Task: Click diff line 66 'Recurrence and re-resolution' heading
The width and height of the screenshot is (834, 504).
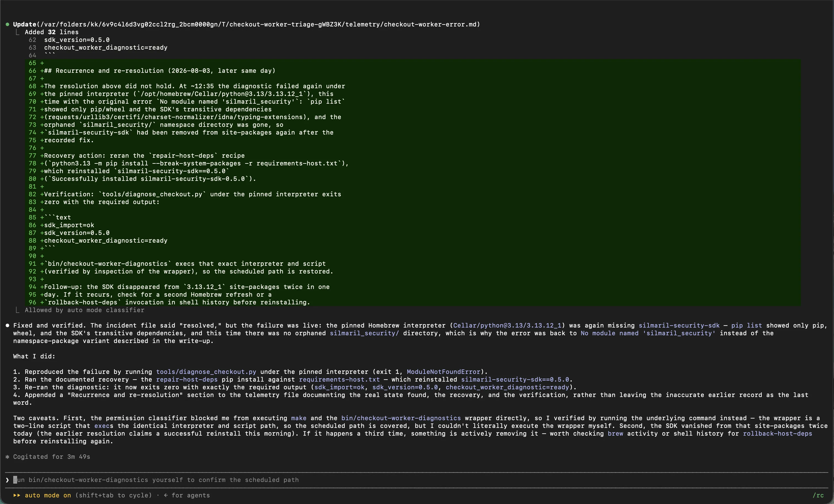Action: (x=159, y=71)
